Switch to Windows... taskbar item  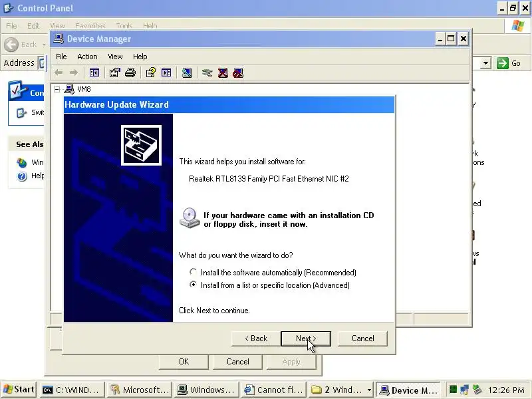(x=206, y=390)
